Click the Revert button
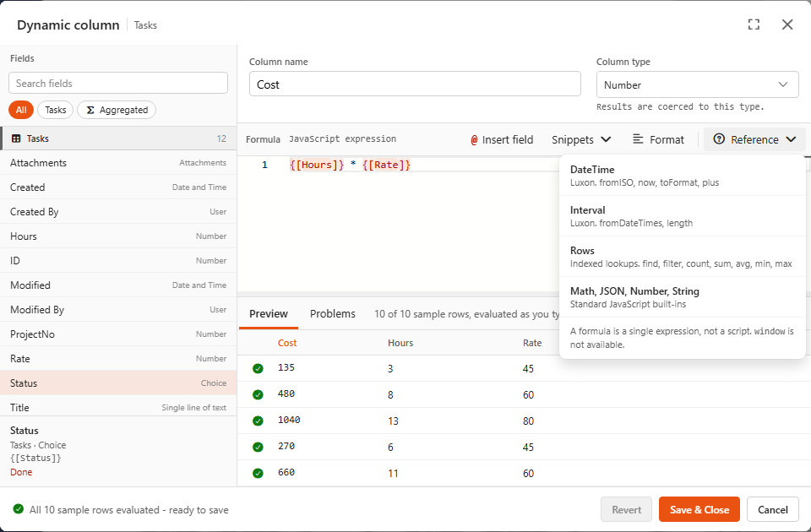Image resolution: width=811 pixels, height=532 pixels. pyautogui.click(x=626, y=510)
